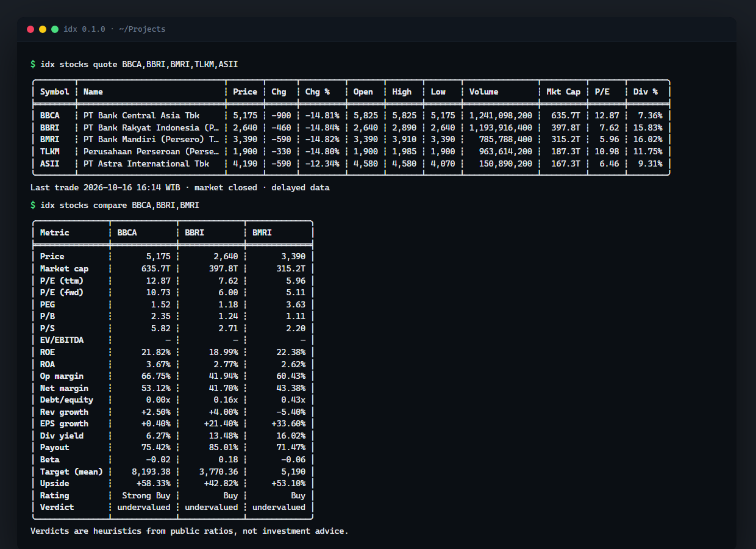Click BBCA target value 8,193.38
Viewport: 756px width, 549px height.
click(x=151, y=472)
